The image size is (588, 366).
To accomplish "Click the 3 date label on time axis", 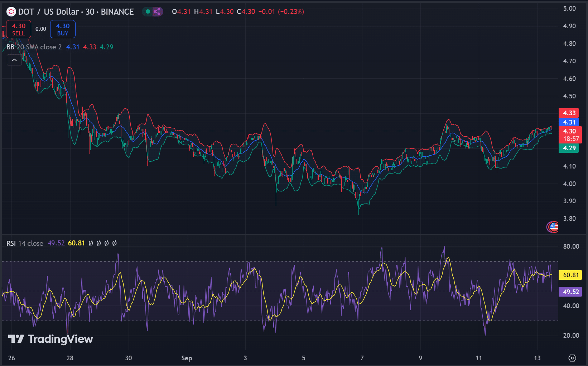I will click(x=245, y=358).
